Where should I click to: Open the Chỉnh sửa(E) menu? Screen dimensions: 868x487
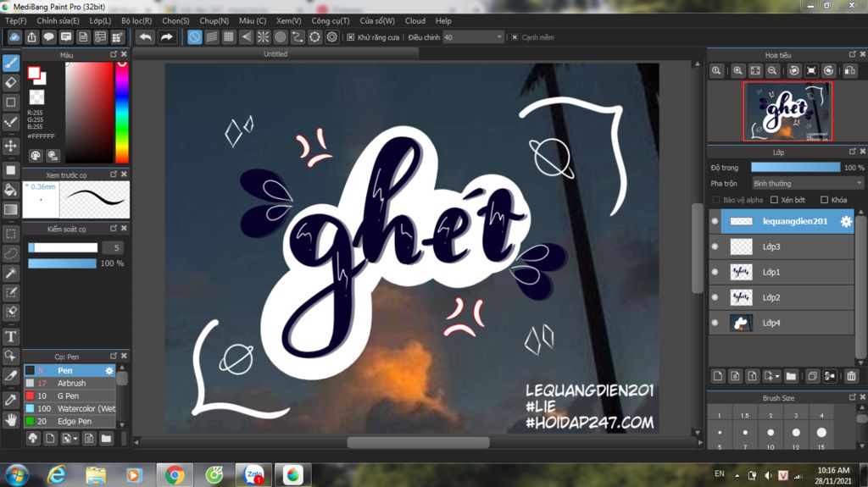pyautogui.click(x=58, y=20)
